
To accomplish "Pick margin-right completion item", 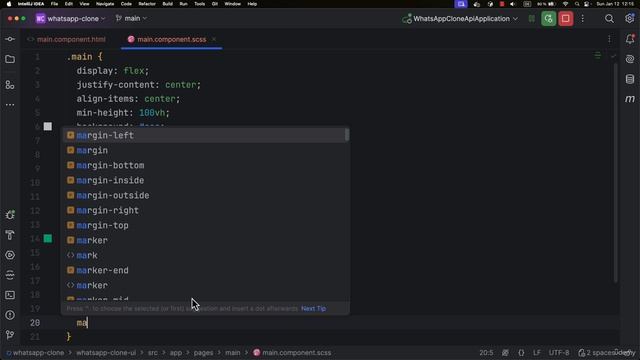I will (204, 211).
